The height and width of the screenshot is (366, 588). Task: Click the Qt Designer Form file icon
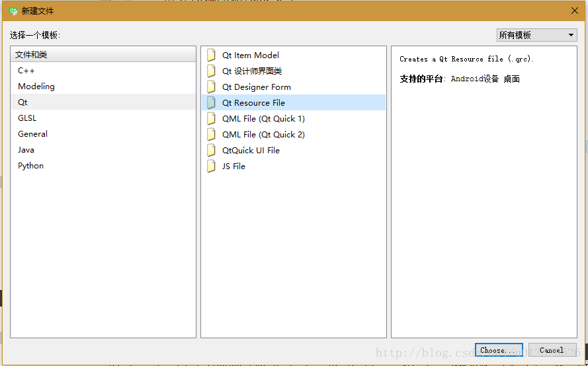212,87
